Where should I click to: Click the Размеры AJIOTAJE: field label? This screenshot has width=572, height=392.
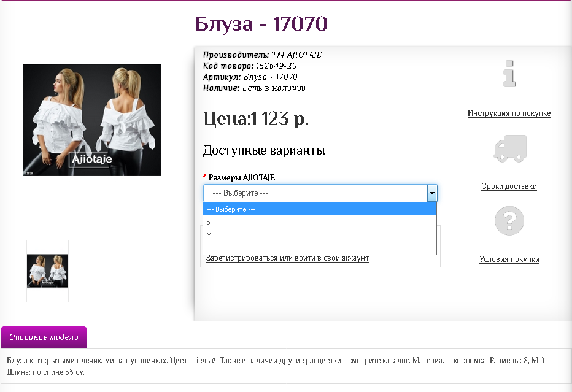click(242, 177)
